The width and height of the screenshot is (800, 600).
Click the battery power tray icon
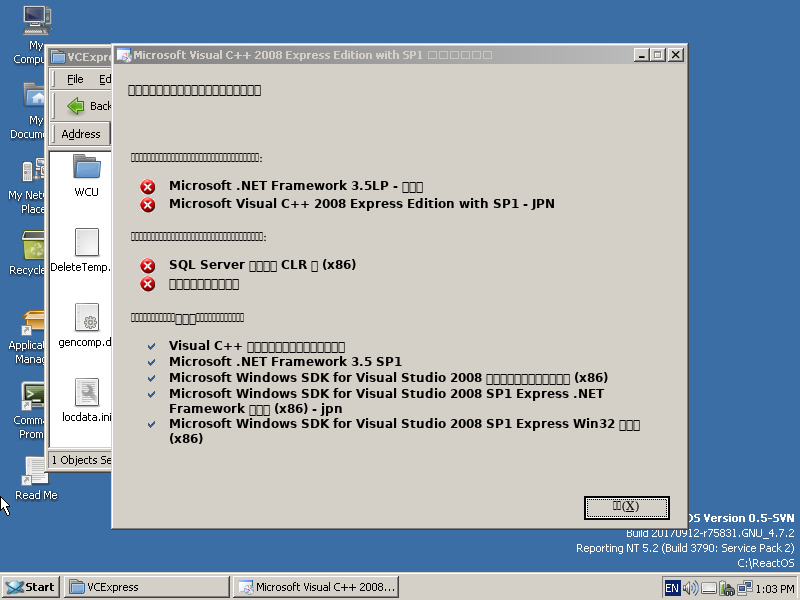point(727,588)
